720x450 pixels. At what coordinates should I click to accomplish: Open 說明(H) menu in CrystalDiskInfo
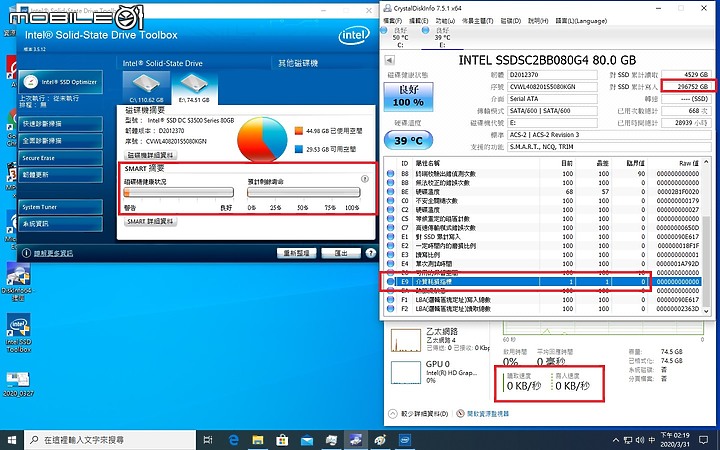pyautogui.click(x=538, y=21)
